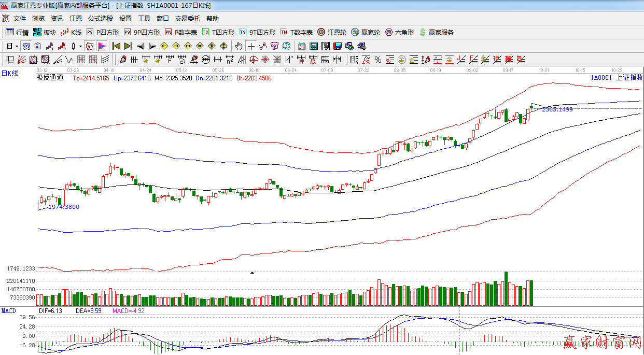This screenshot has width=644, height=355.
Task: Click the calculator icon in toolbar
Action: point(313,46)
